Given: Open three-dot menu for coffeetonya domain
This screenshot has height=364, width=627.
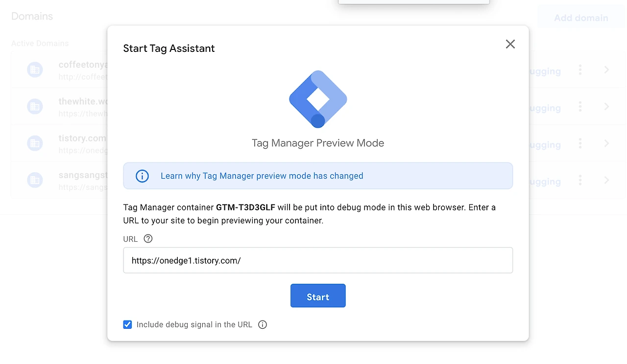Looking at the screenshot, I should tap(580, 70).
